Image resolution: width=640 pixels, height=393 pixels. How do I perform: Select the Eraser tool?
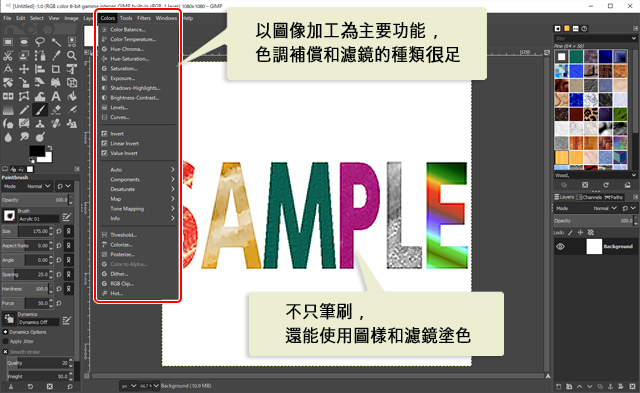click(x=56, y=110)
